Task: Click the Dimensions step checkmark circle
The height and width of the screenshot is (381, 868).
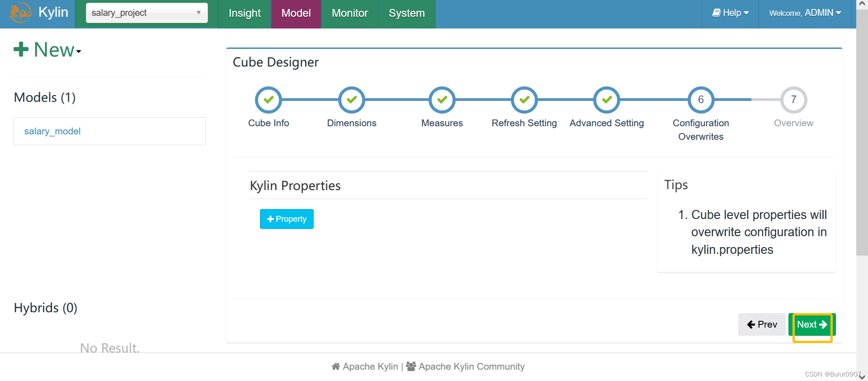Action: [352, 100]
